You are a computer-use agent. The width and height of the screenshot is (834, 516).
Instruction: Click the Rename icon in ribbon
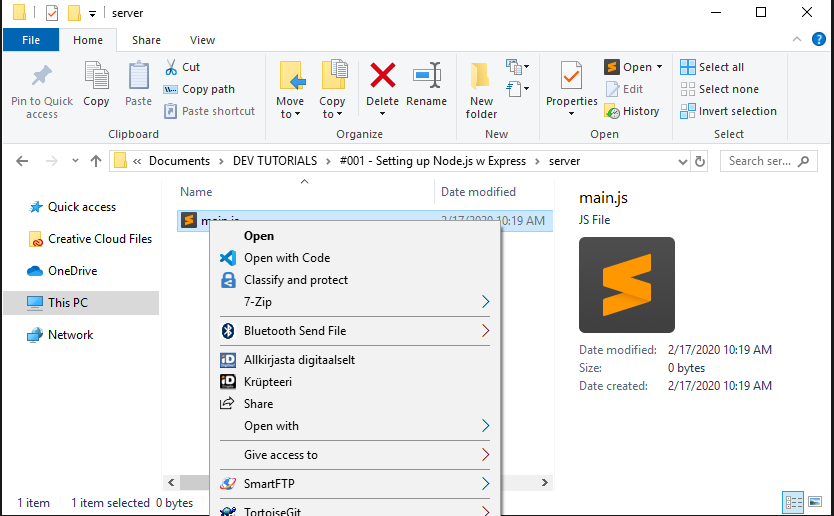[x=426, y=76]
